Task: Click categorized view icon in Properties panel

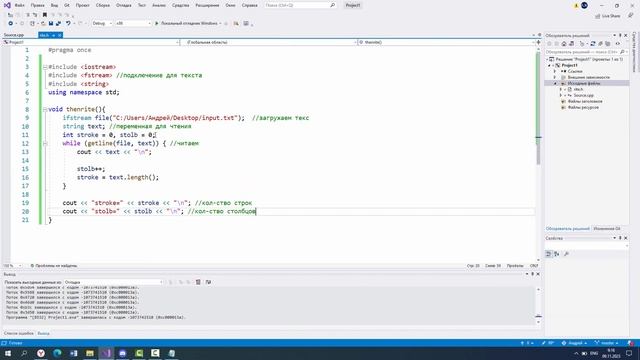Action: coord(549,254)
